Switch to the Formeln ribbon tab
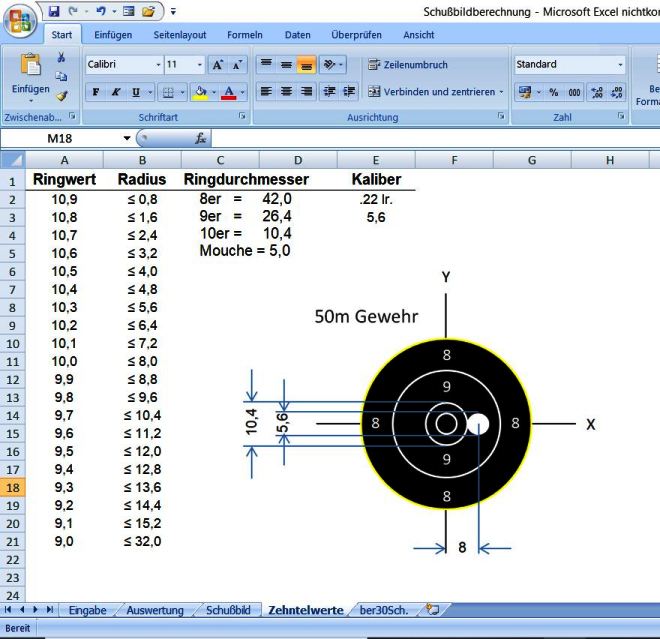The height and width of the screenshot is (639, 660). point(244,35)
